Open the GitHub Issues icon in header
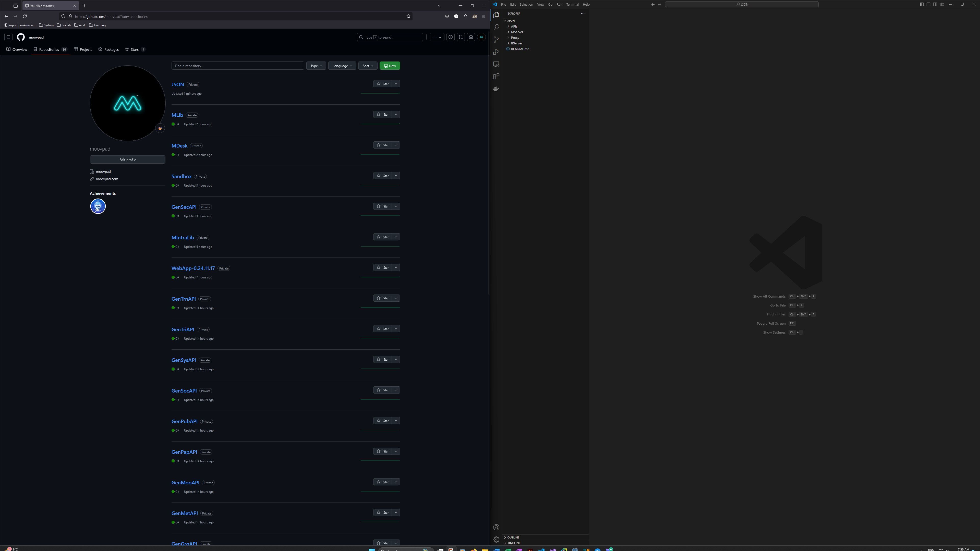The width and height of the screenshot is (980, 551). coord(451,37)
